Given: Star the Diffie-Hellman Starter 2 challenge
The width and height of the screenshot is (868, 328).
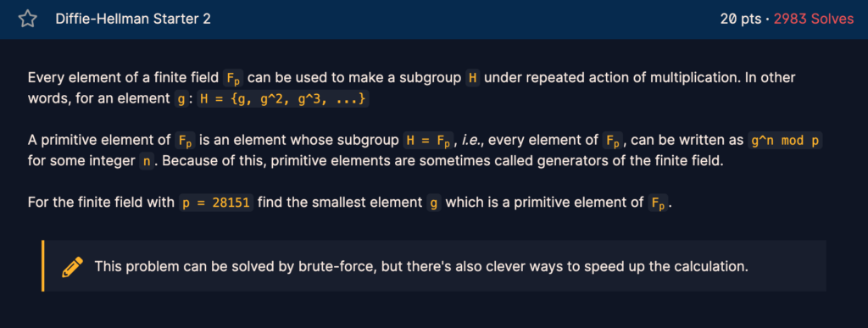Looking at the screenshot, I should point(27,19).
